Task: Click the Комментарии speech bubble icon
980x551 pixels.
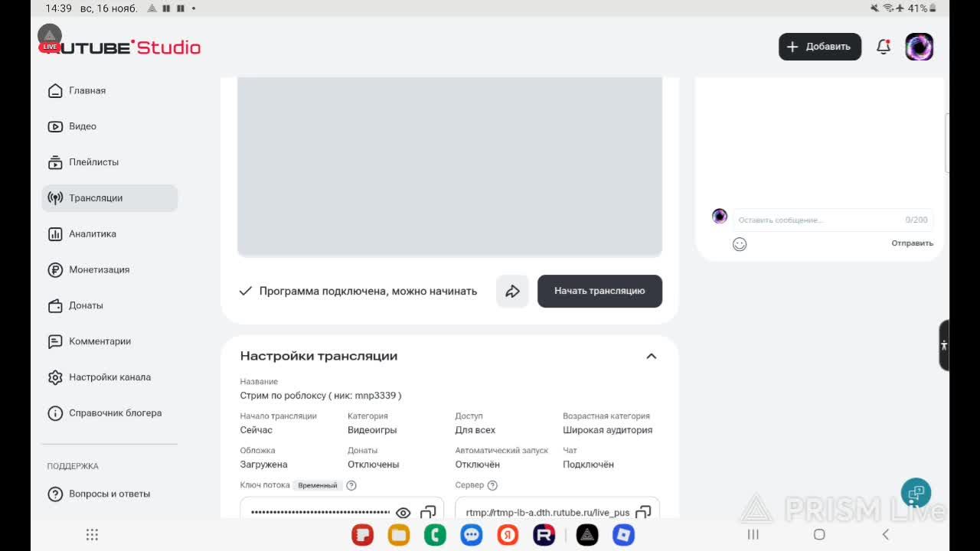Action: coord(55,341)
